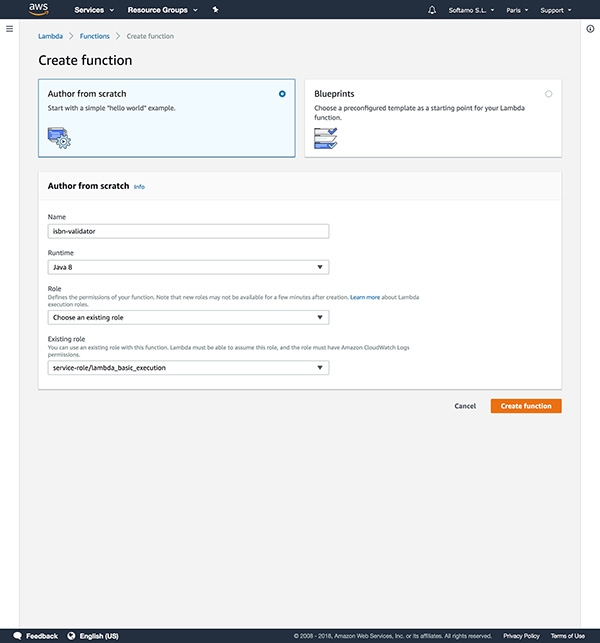This screenshot has width=600, height=643.
Task: Click the Name field containing isbn-validator
Action: point(188,230)
